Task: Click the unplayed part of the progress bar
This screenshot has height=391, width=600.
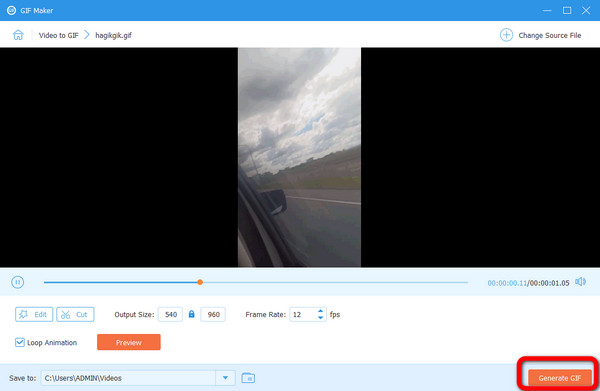Action: point(335,282)
